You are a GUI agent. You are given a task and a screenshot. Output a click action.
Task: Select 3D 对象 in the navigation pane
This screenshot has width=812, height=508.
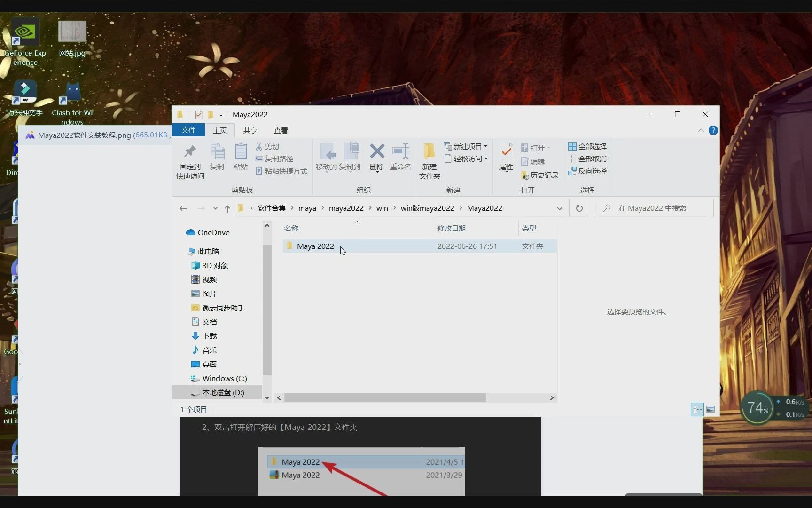tap(210, 265)
